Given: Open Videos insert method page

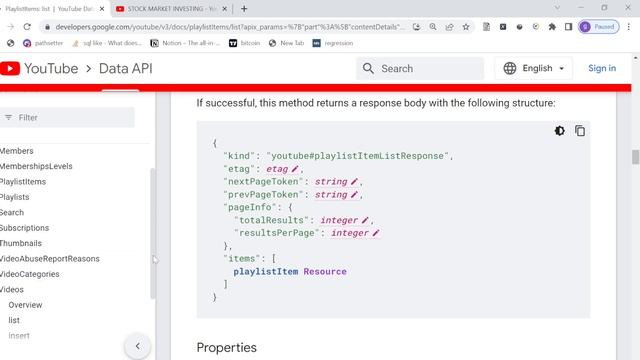Looking at the screenshot, I should click(19, 336).
